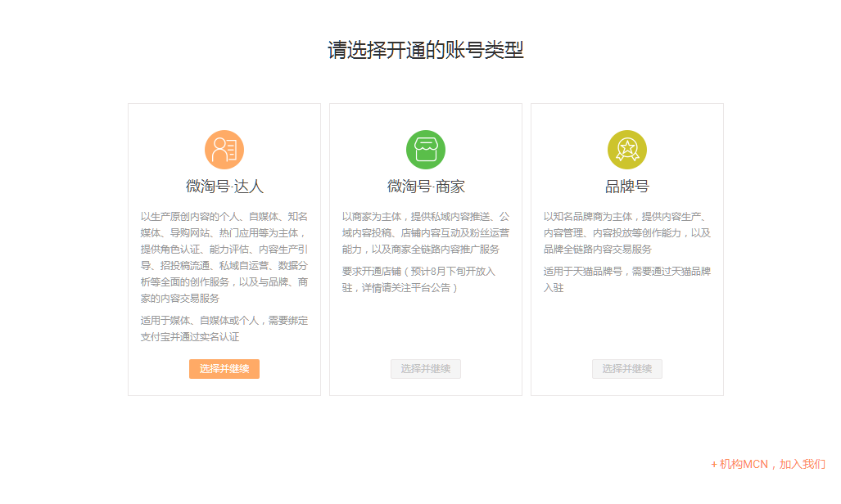This screenshot has width=841, height=504.
Task: Click the 商家 description starting 以商家为主体
Action: click(x=426, y=232)
